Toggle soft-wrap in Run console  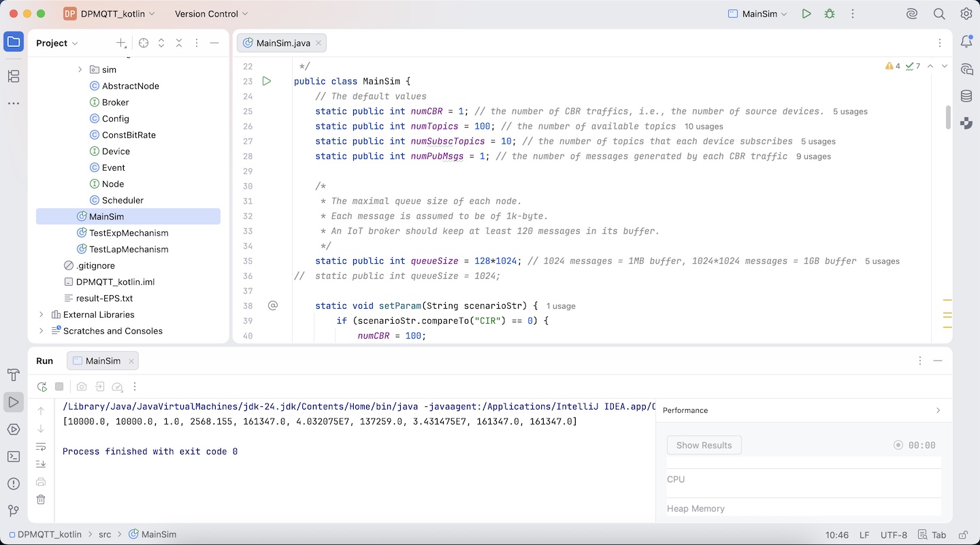[x=41, y=447]
